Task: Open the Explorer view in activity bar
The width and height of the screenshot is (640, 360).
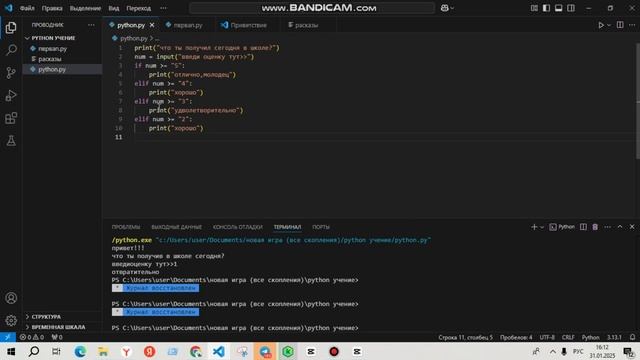Action: tap(11, 28)
